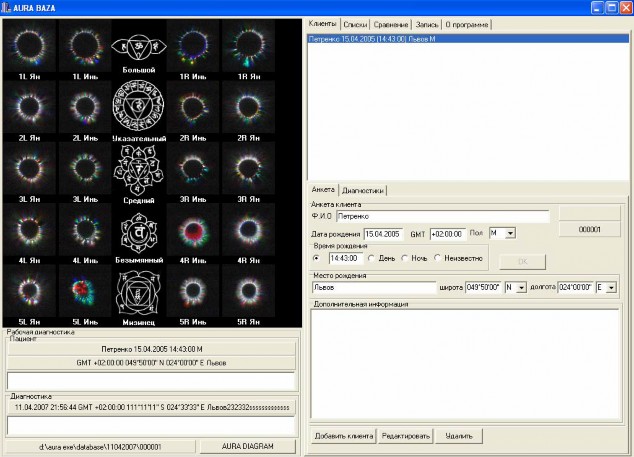634x457 pixels.
Task: Choose the 4L Инь aura image
Action: coord(85,230)
